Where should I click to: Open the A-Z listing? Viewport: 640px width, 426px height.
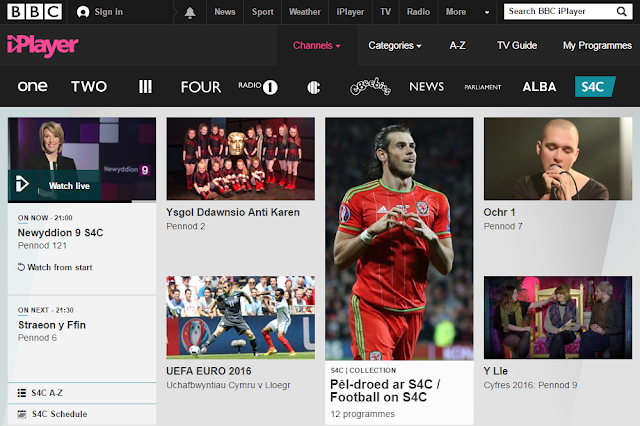[457, 45]
